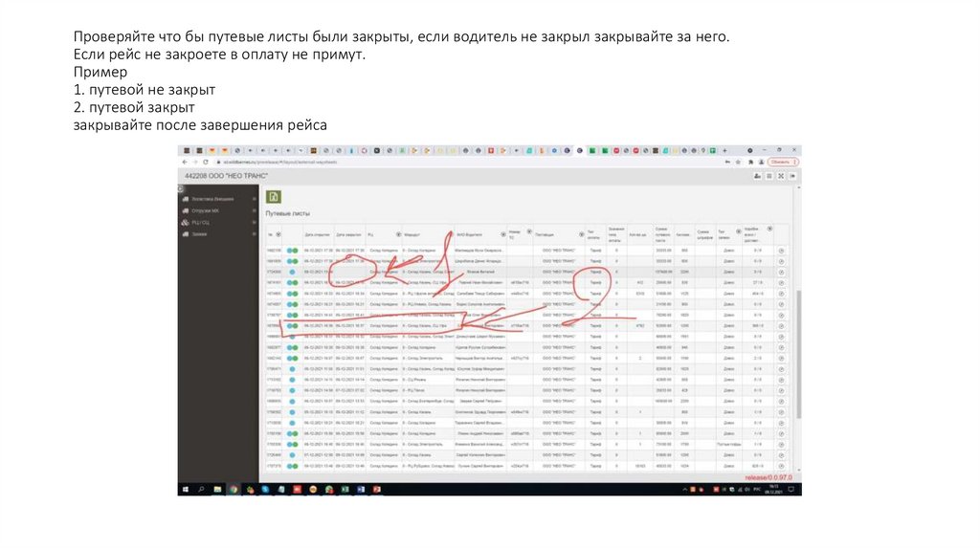Open the № column filter icon
This screenshot has height=549, width=980.
[278, 235]
